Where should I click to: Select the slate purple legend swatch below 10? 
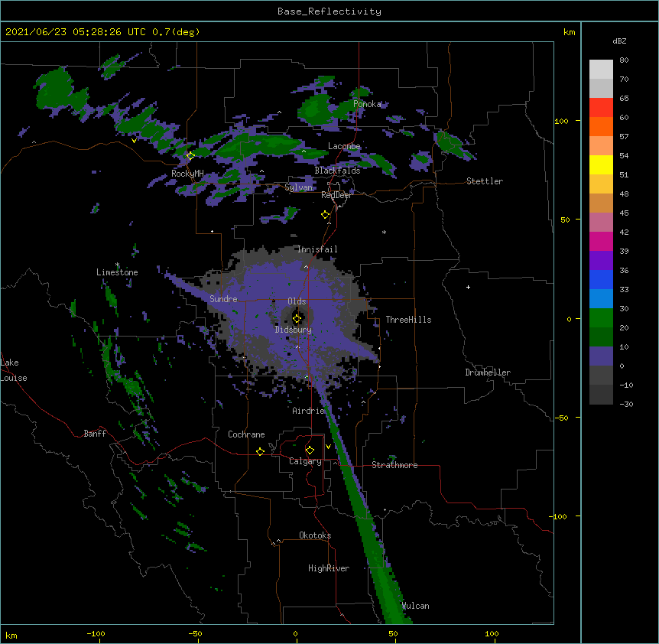pyautogui.click(x=601, y=356)
